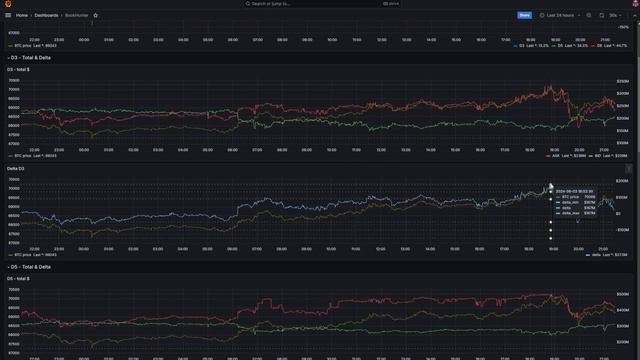Viewport: 640px width, 360px height.
Task: Click the Grafana logo icon
Action: tap(8, 4)
